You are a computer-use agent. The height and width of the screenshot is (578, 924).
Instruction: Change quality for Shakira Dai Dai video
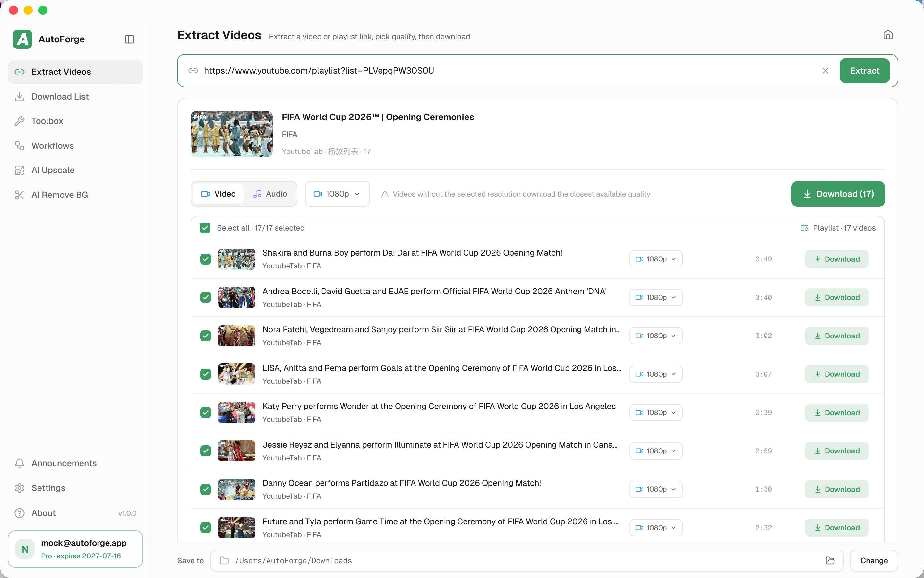click(x=656, y=259)
